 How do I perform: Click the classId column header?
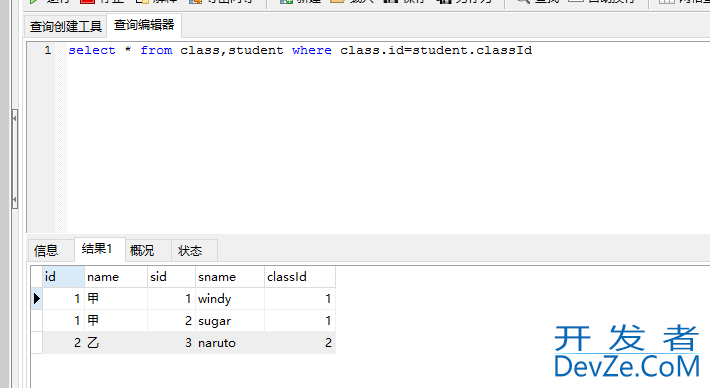(300, 277)
